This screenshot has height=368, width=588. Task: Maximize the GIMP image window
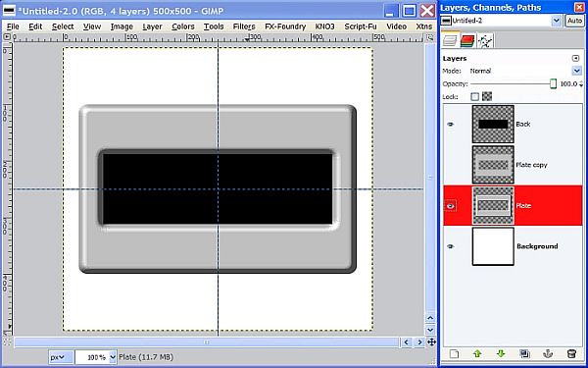click(410, 11)
